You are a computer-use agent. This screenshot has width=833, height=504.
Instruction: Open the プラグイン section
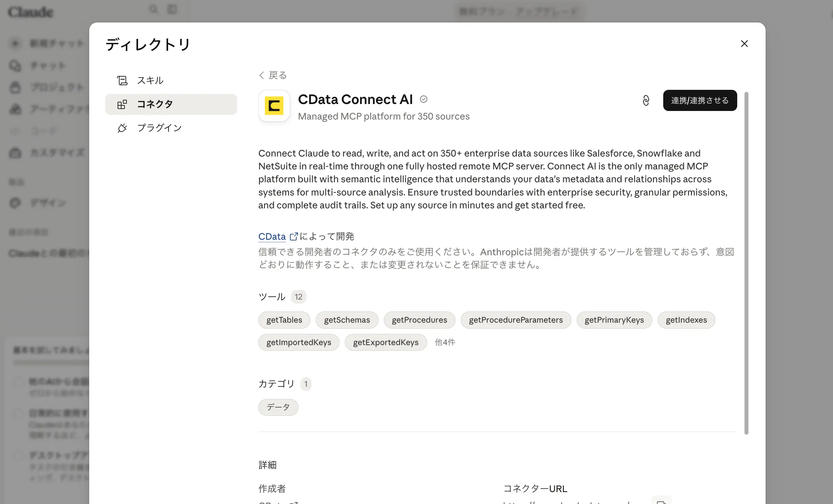pyautogui.click(x=171, y=128)
